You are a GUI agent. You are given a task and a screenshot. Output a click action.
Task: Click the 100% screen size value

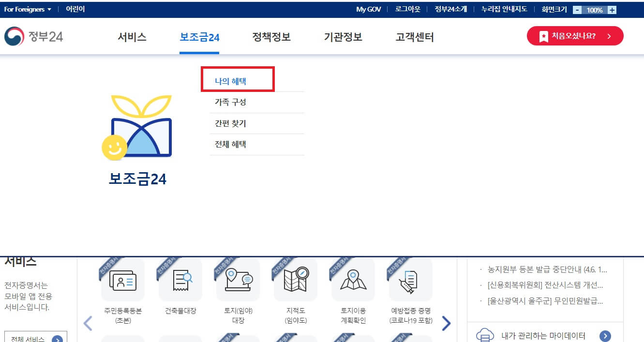pos(595,10)
